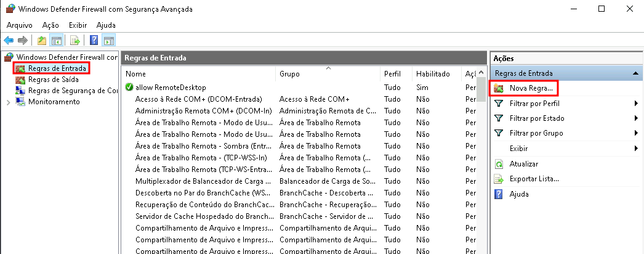Select Multiplexador de Balanceador de Carga rule
Screen dimensions: 644x254
pyautogui.click(x=203, y=181)
